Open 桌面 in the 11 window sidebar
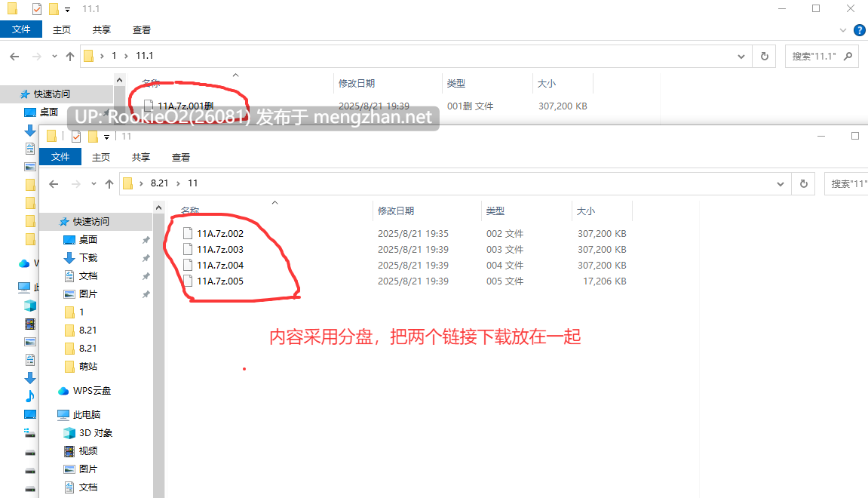This screenshot has height=498, width=868. (88, 240)
